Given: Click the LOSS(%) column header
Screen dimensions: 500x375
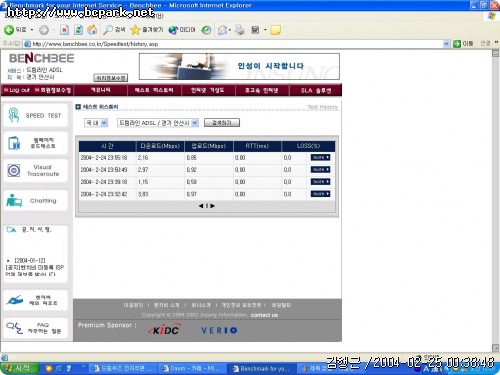Looking at the screenshot, I should pos(308,146).
